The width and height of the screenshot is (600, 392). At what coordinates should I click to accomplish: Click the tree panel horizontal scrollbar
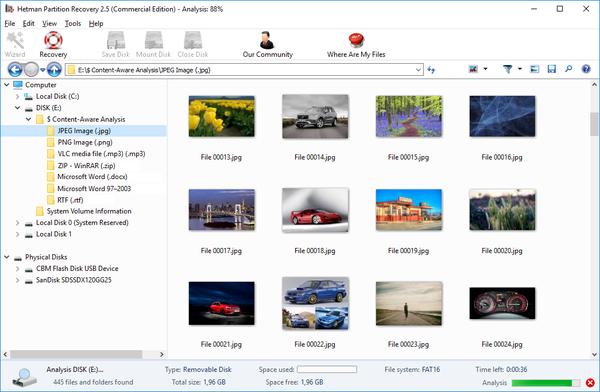pyautogui.click(x=76, y=354)
